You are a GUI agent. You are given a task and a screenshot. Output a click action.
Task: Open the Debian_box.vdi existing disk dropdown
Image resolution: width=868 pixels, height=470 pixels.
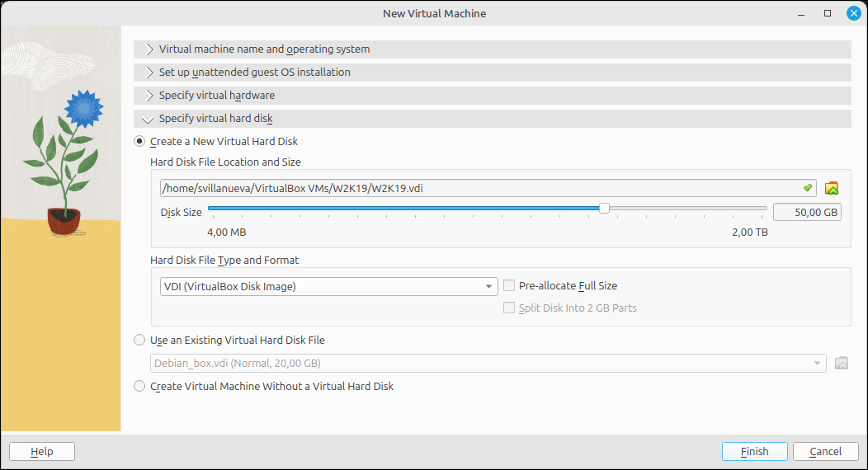[x=488, y=364]
